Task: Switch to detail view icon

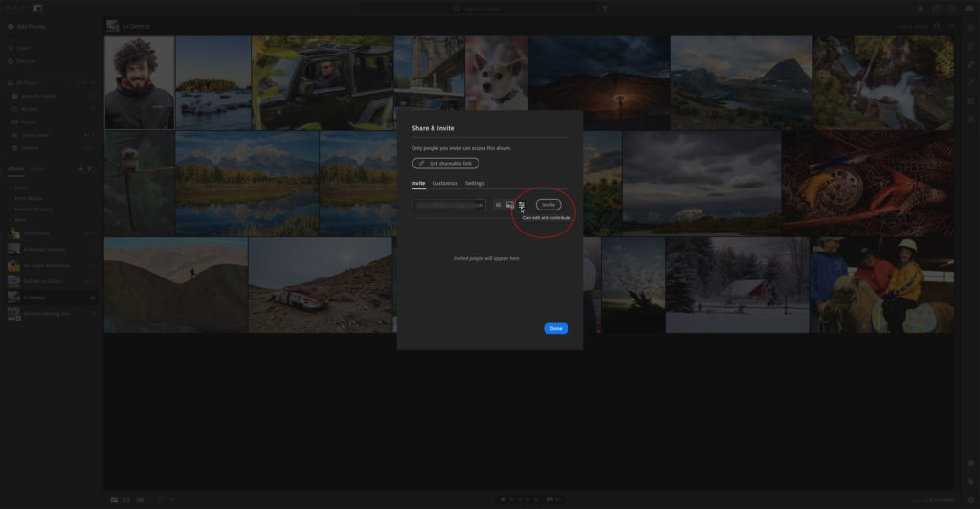Action: (x=140, y=499)
